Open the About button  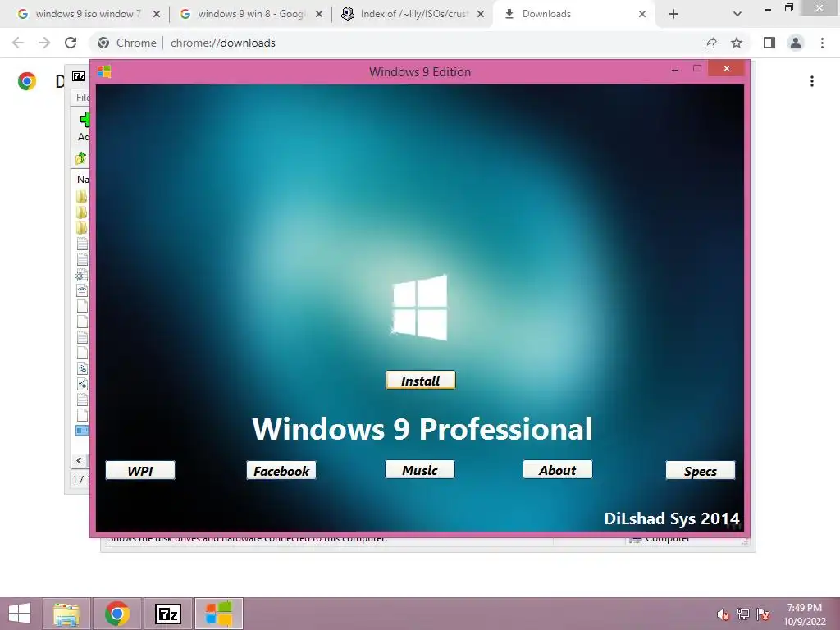point(558,470)
